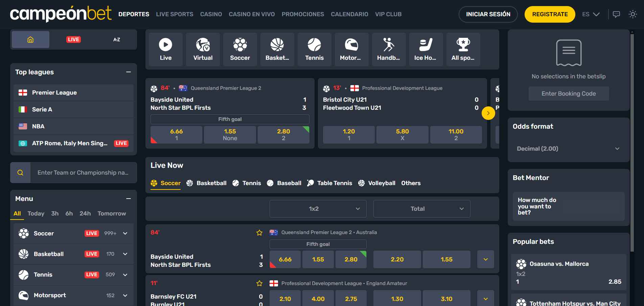Select the Soccer tile in top sports bar
Screen dimensions: 644x306
(x=240, y=49)
